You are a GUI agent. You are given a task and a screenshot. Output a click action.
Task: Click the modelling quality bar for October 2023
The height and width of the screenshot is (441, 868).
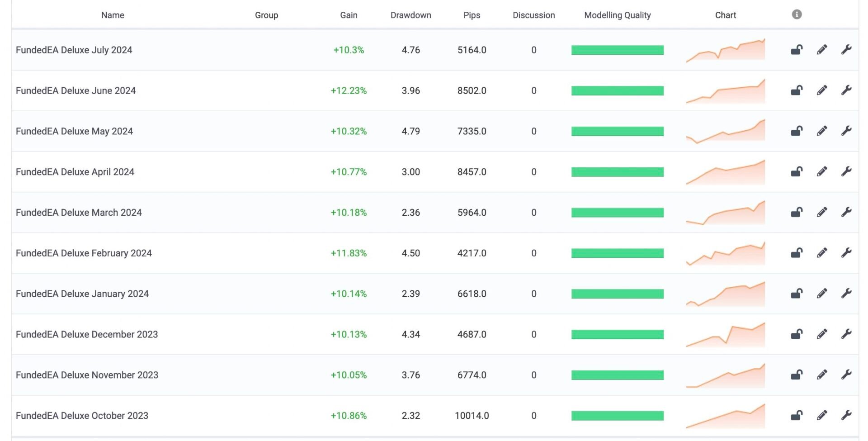[x=617, y=415]
